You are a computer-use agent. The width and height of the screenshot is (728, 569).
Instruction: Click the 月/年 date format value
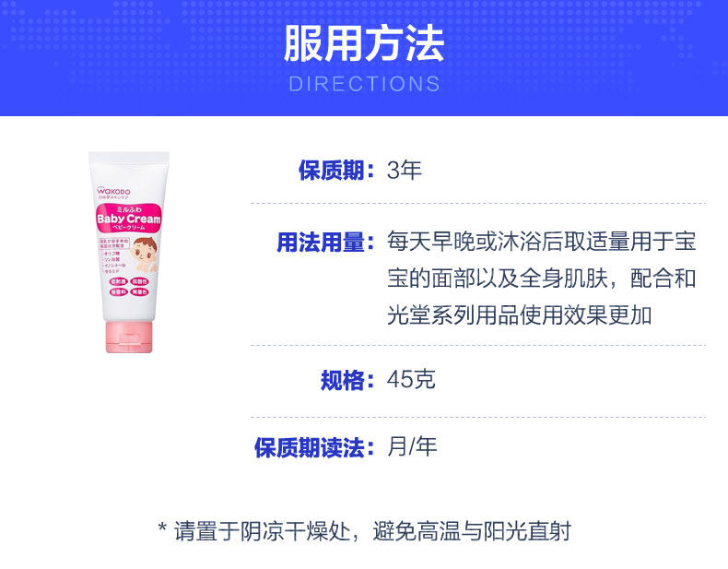point(412,447)
